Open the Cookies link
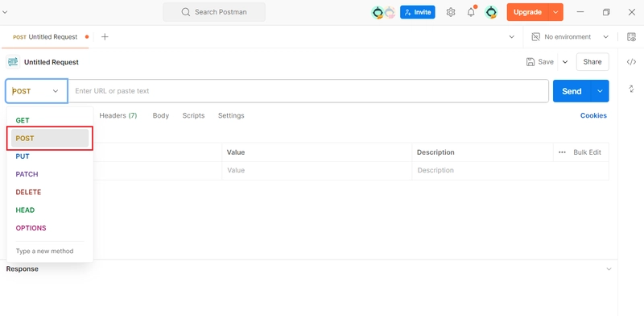This screenshot has width=644, height=316. pyautogui.click(x=593, y=115)
